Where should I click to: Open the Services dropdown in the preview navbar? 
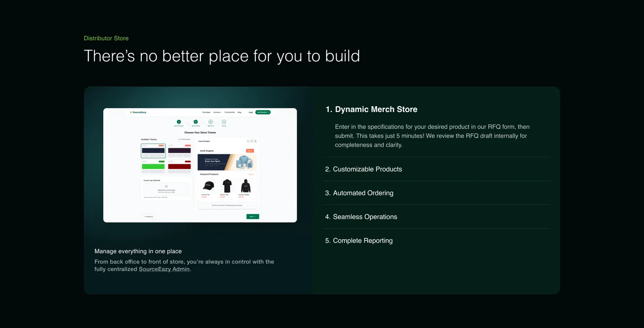[x=217, y=112]
